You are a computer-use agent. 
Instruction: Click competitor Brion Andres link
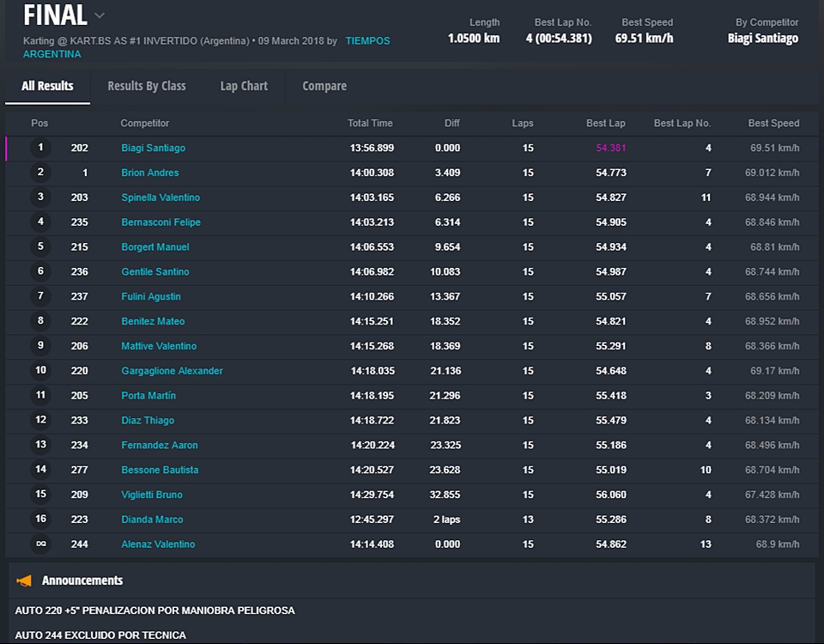(150, 173)
